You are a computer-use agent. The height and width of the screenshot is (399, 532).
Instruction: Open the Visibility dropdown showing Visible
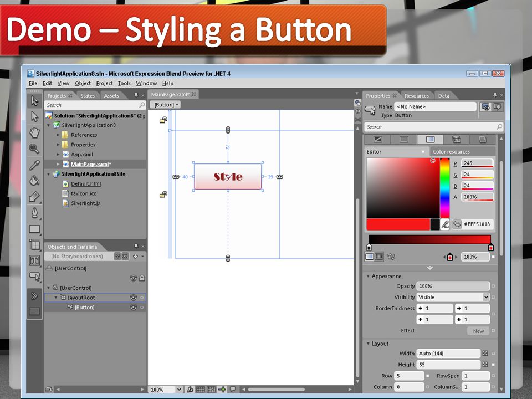pyautogui.click(x=453, y=297)
